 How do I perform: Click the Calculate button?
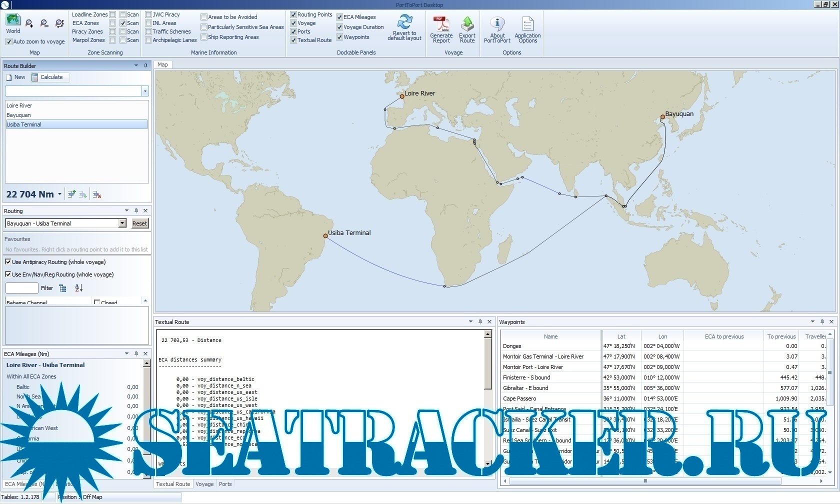click(x=49, y=77)
